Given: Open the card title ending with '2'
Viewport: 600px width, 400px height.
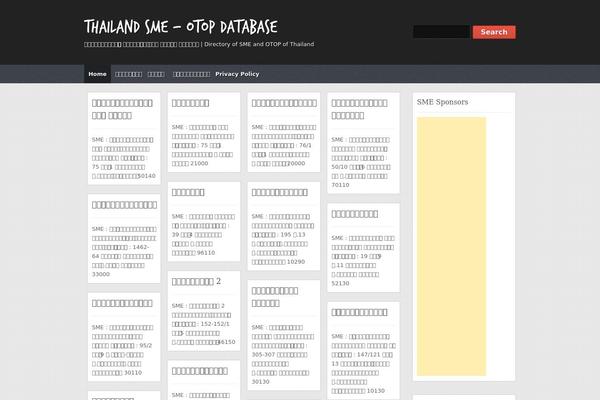Looking at the screenshot, I should tap(196, 281).
